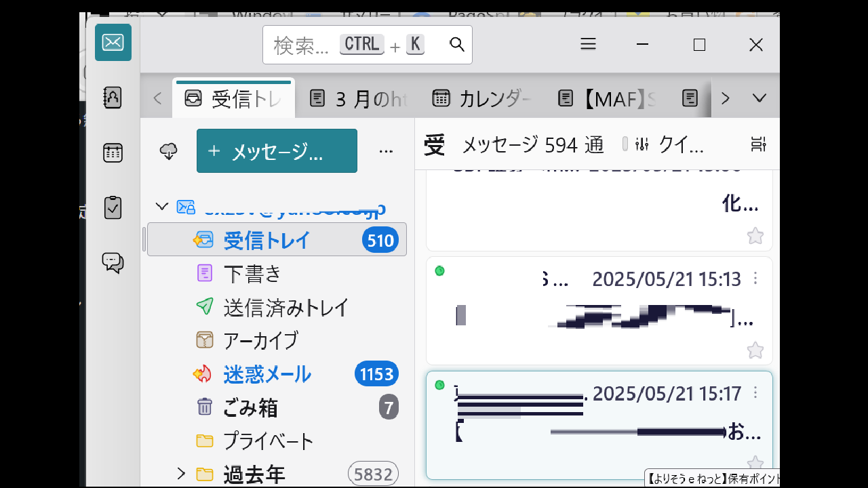The height and width of the screenshot is (488, 868).
Task: Mark the 15:17 message read via green dot
Action: click(x=439, y=385)
